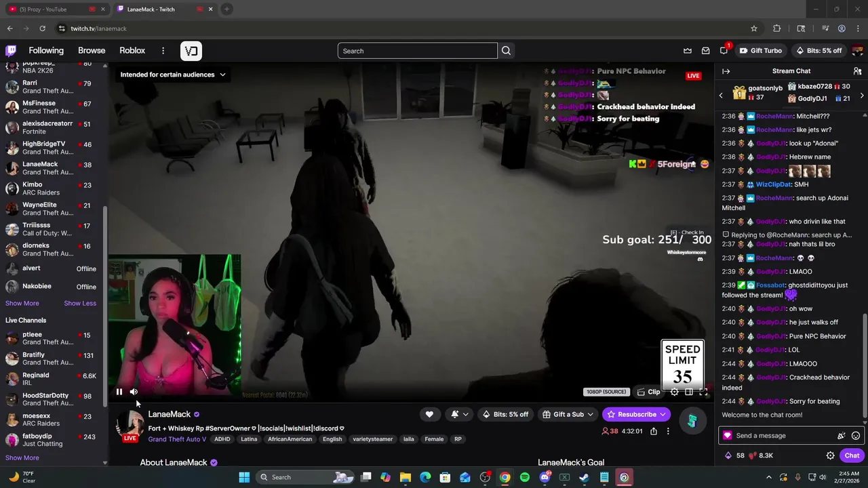Open Spotify from the taskbar
868x488 pixels.
tap(525, 477)
